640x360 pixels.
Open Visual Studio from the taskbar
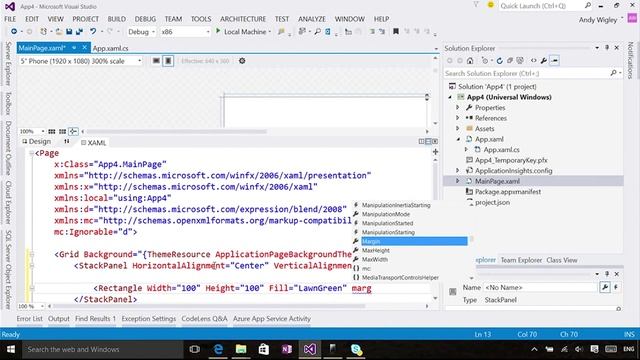(x=309, y=349)
